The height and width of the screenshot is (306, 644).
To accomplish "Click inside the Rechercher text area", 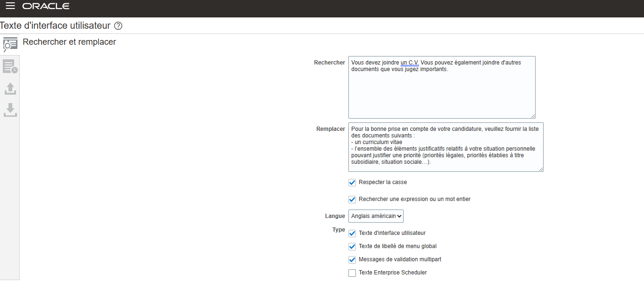I will [x=442, y=87].
